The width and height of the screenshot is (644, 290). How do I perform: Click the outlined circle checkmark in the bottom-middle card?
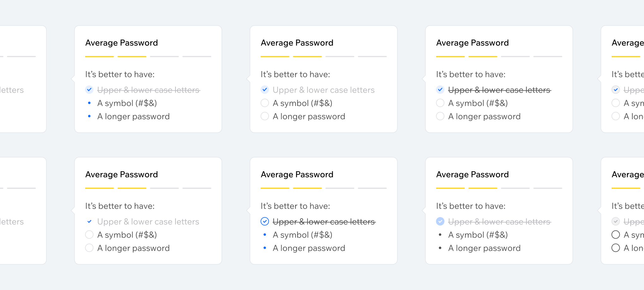265,221
